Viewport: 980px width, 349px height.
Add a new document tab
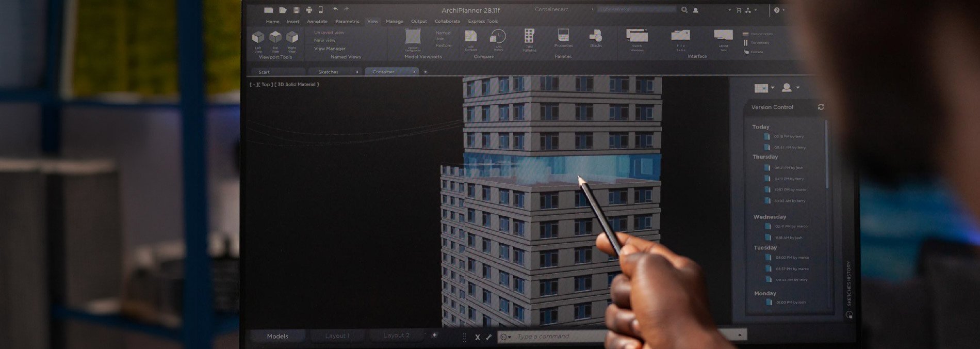tap(426, 72)
